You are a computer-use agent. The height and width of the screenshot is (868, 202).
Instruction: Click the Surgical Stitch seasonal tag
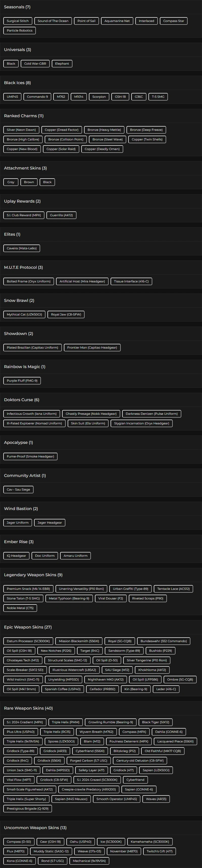(18, 21)
